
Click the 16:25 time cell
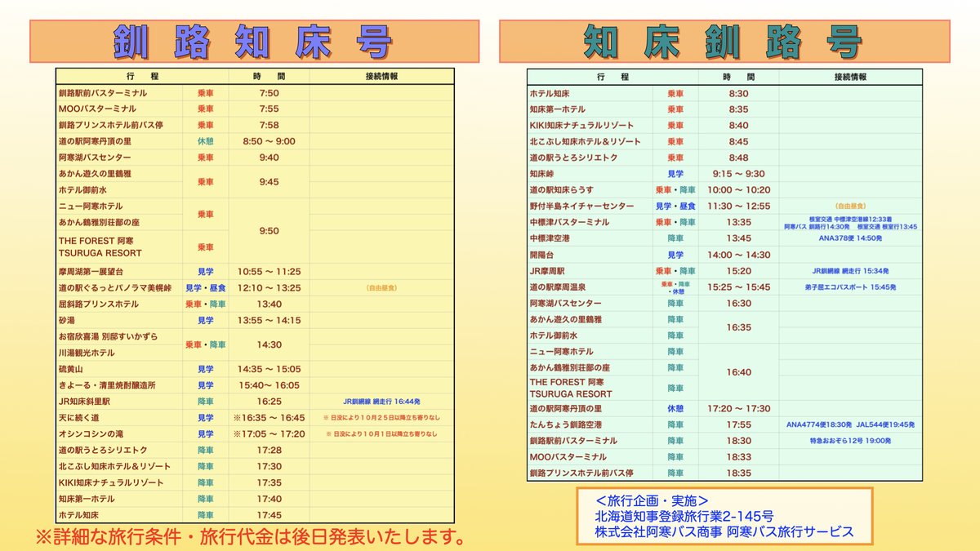point(269,401)
